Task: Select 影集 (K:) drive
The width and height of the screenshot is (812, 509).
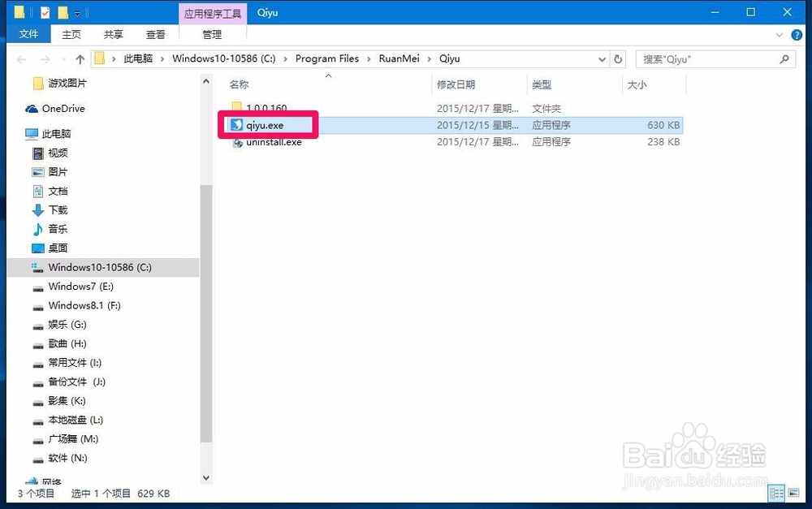Action: [x=67, y=401]
